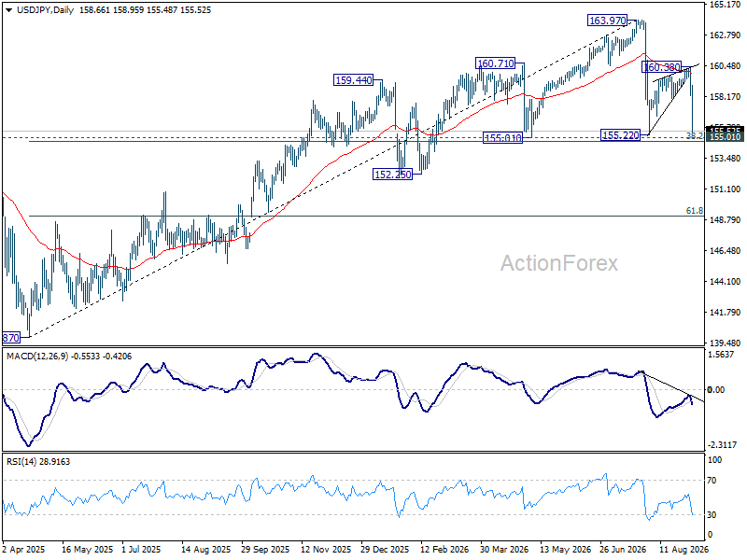
Task: Select the 29 Sep 2025 date marker
Action: (265, 549)
